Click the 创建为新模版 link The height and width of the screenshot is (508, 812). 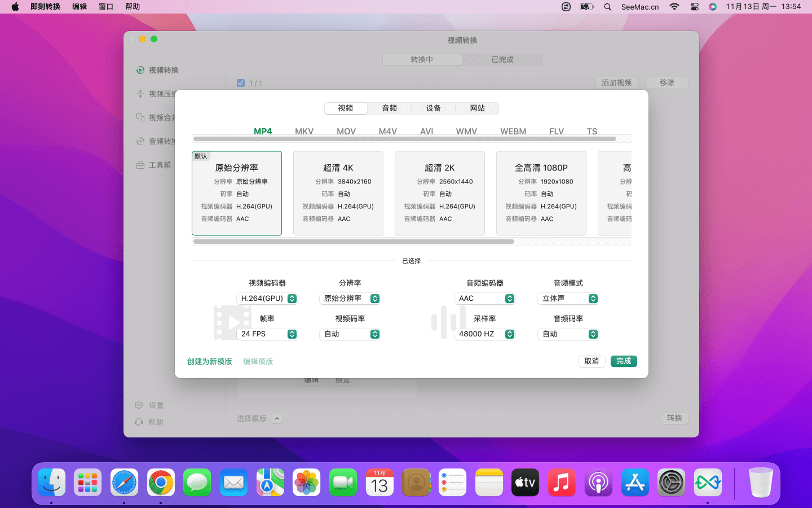tap(210, 361)
